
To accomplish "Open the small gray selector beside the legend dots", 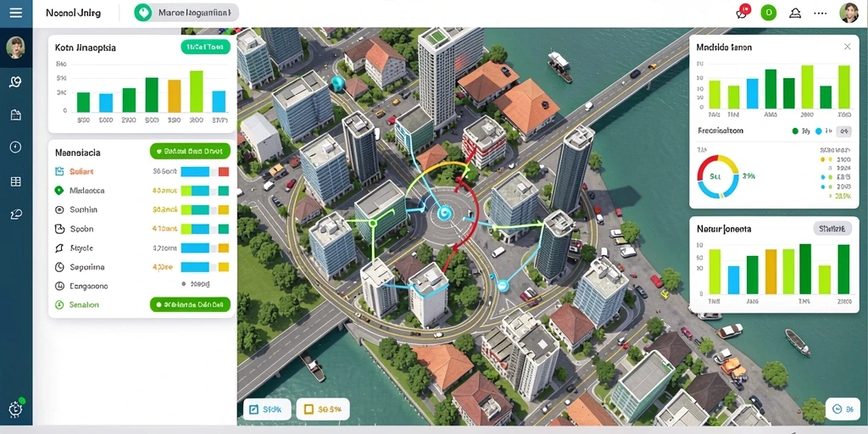I will (843, 131).
